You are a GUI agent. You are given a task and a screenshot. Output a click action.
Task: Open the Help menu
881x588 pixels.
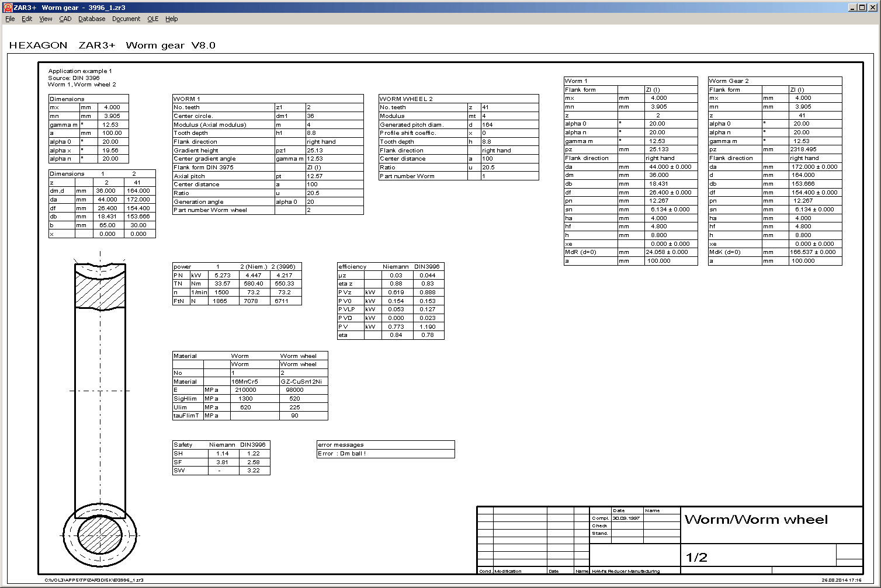tap(171, 19)
